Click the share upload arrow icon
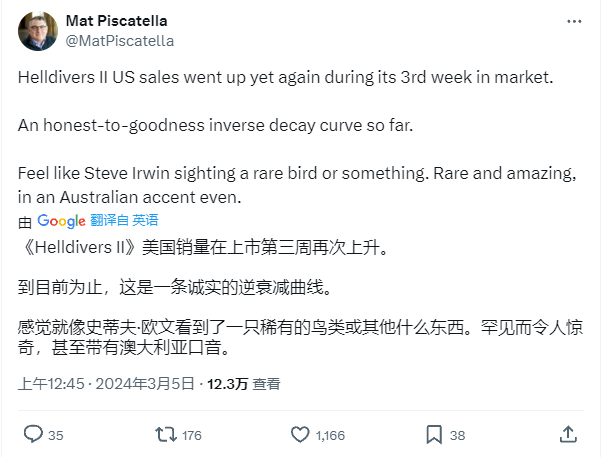602x457 pixels. point(568,434)
